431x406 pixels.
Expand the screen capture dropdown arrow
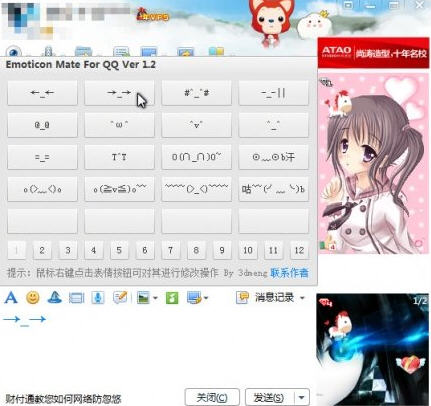pyautogui.click(x=206, y=298)
